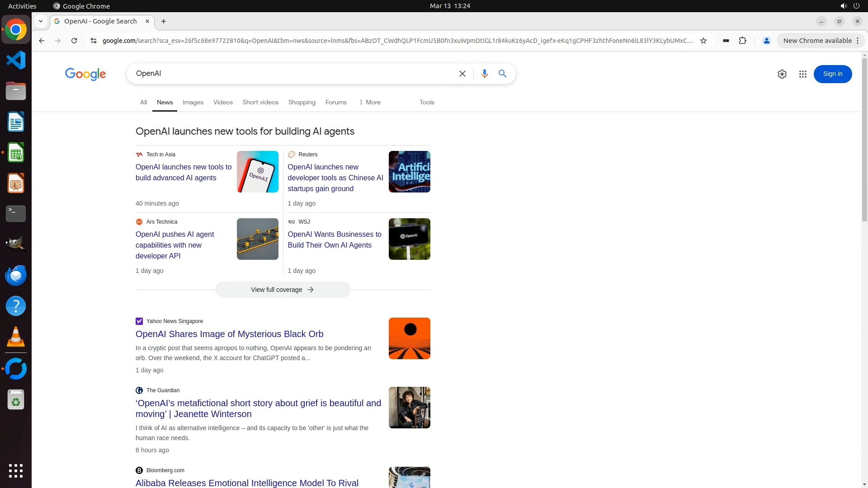
Task: Open Chrome extensions puzzle icon
Action: click(742, 41)
